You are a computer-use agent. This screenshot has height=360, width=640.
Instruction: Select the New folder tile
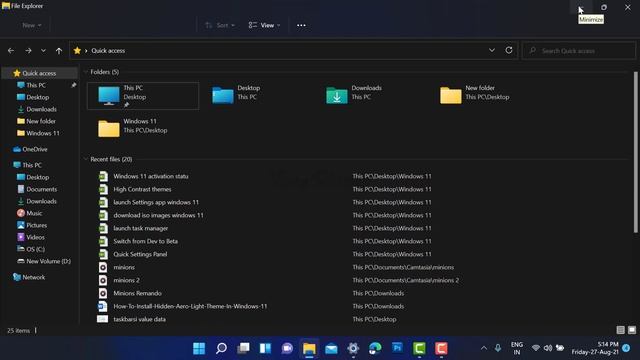(474, 95)
